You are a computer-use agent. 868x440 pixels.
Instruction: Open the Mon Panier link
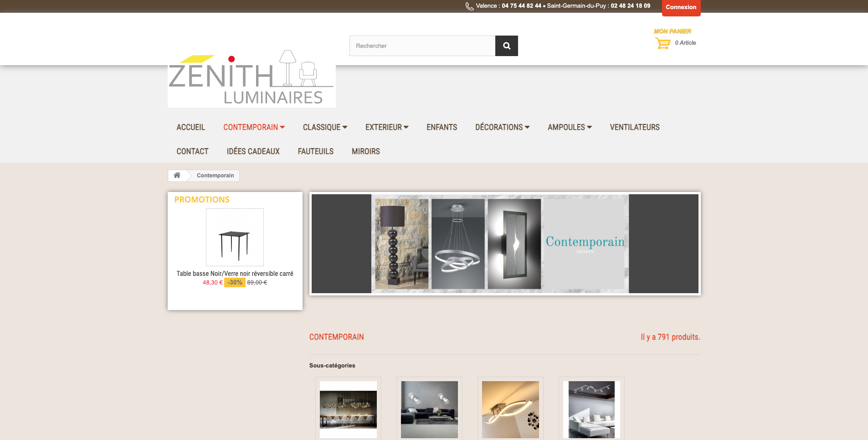point(672,31)
